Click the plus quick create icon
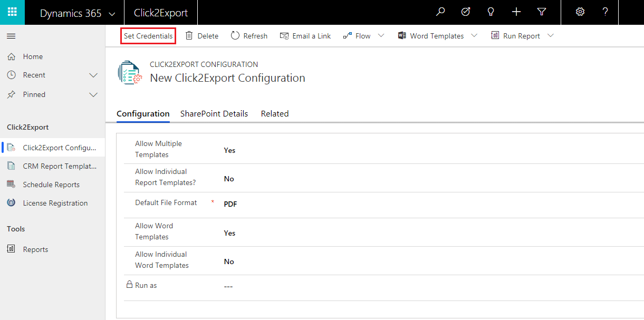 tap(516, 12)
